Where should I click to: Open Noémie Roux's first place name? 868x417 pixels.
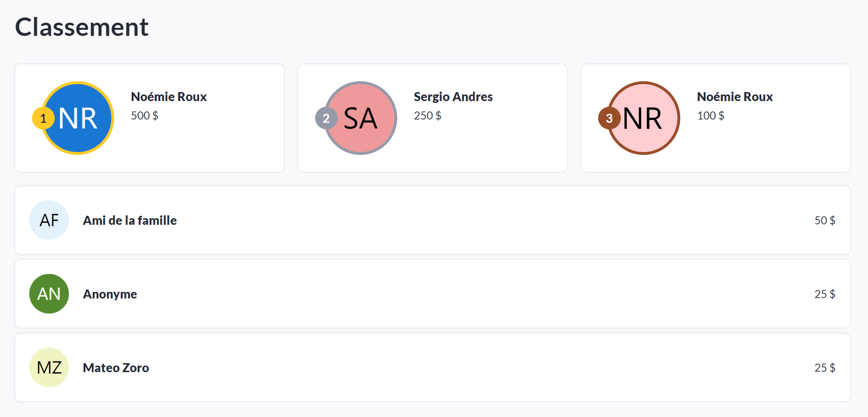point(169,97)
